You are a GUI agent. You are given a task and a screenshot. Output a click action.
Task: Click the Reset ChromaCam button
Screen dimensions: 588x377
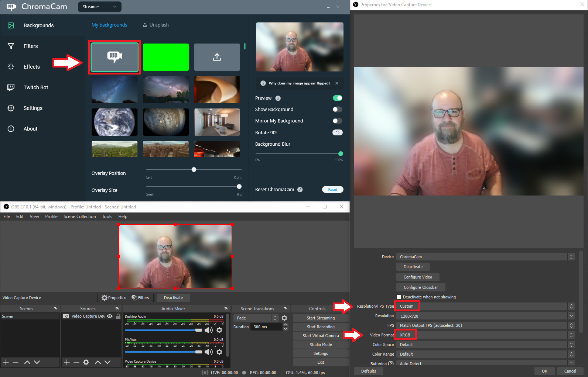coord(332,190)
